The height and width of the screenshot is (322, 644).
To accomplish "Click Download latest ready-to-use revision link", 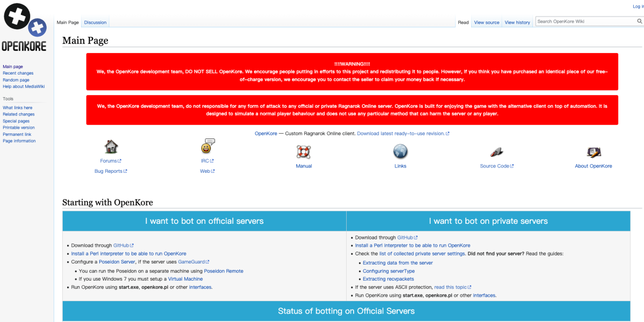I will tap(401, 134).
